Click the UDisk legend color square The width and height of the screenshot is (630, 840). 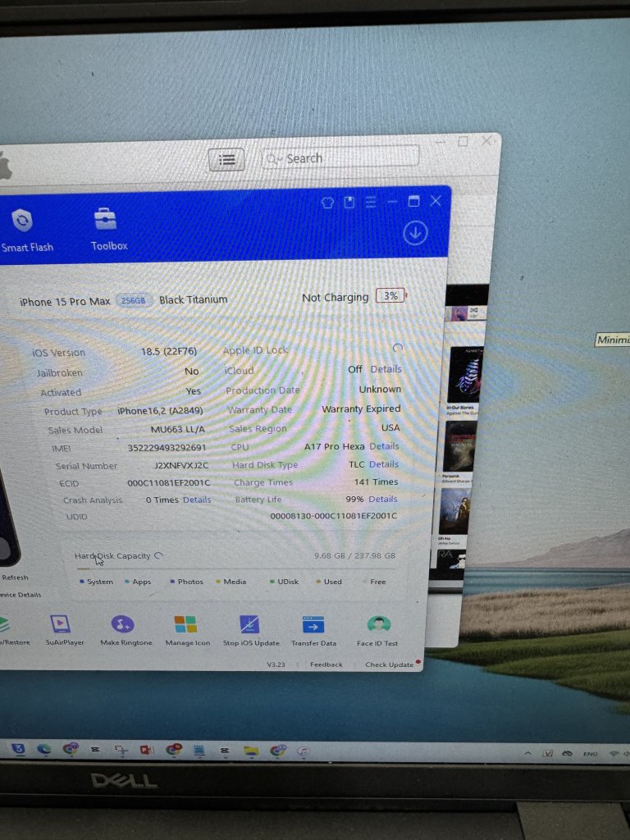[x=272, y=582]
